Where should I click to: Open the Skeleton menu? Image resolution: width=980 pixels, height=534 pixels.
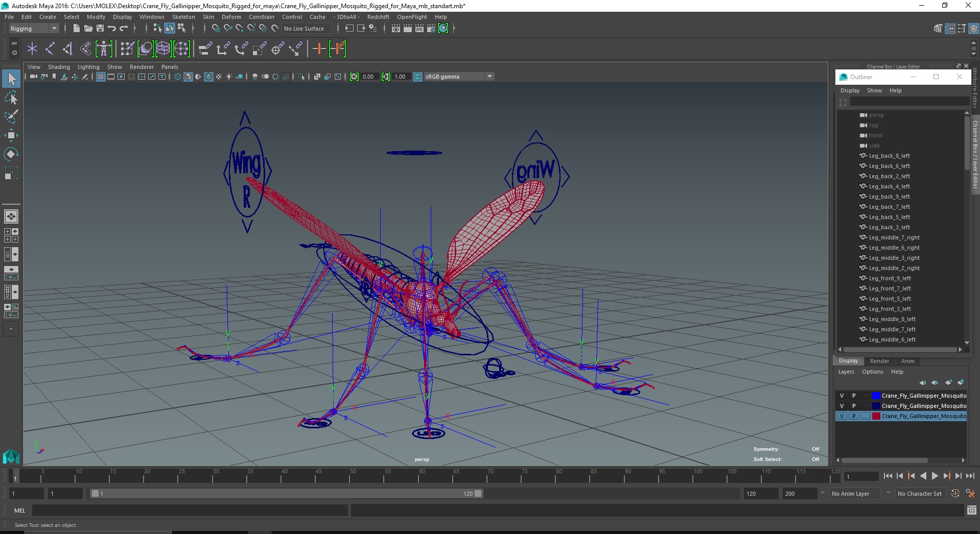point(183,17)
